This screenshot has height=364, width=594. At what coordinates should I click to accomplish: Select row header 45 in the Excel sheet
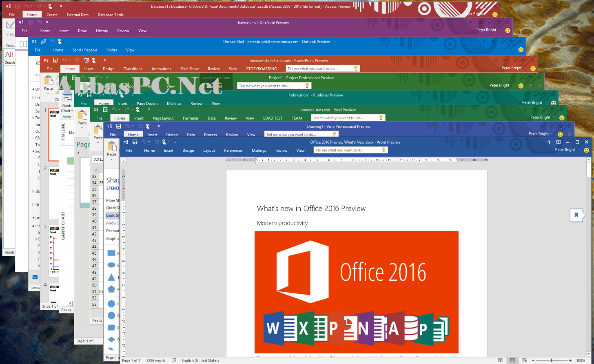[x=94, y=253]
